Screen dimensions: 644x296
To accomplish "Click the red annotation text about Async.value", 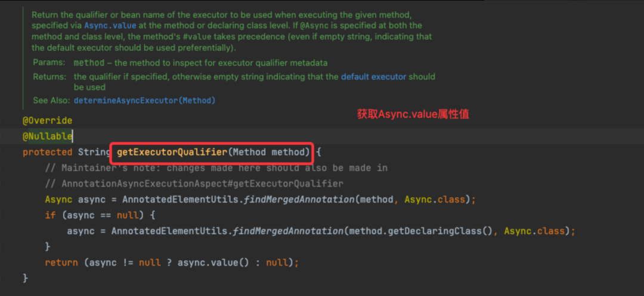I will 413,115.
